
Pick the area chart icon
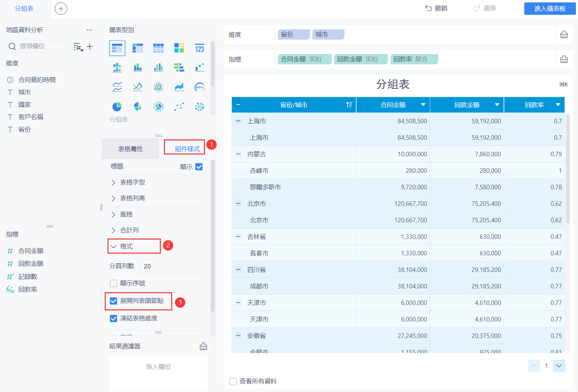click(179, 87)
